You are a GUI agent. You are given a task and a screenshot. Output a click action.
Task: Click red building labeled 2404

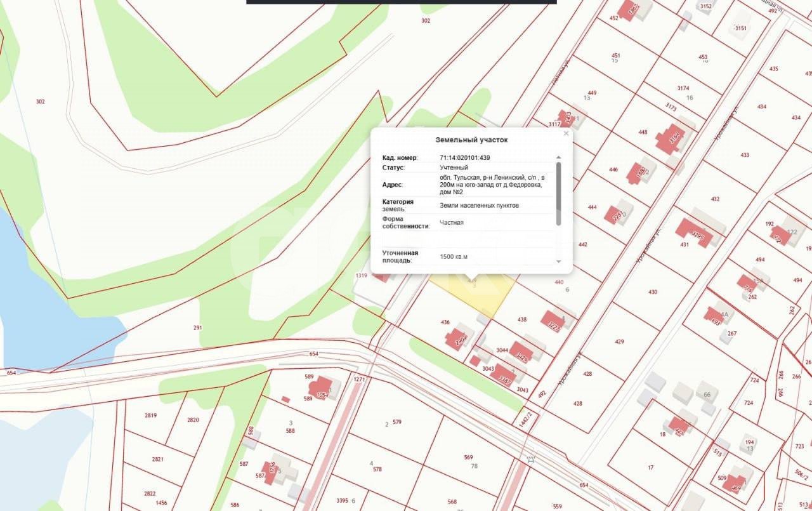pos(457,338)
